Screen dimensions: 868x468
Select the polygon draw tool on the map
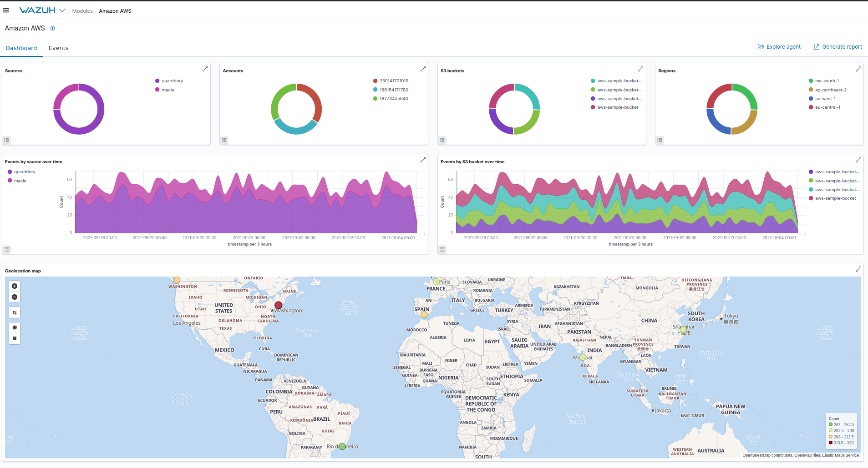[x=14, y=327]
